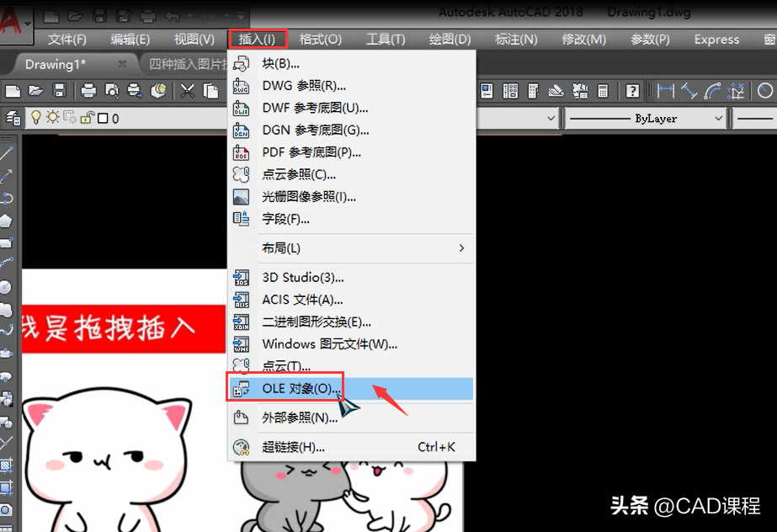Select the Rectangle draw tool
777x532 pixels.
tap(6, 242)
